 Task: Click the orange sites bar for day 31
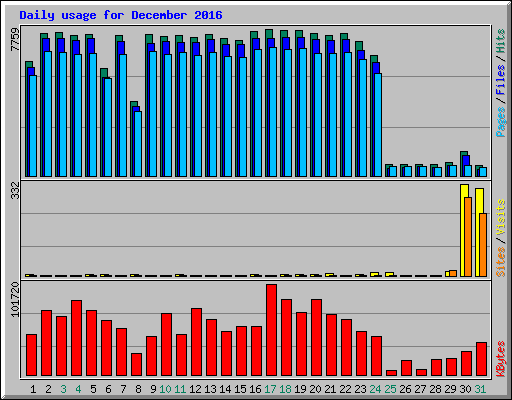[483, 245]
